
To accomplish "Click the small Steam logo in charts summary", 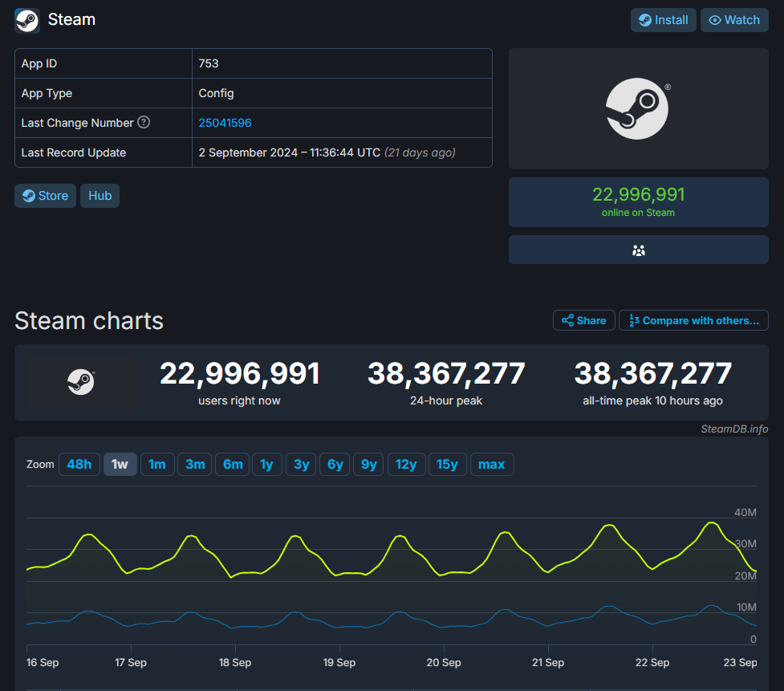I will tap(81, 382).
